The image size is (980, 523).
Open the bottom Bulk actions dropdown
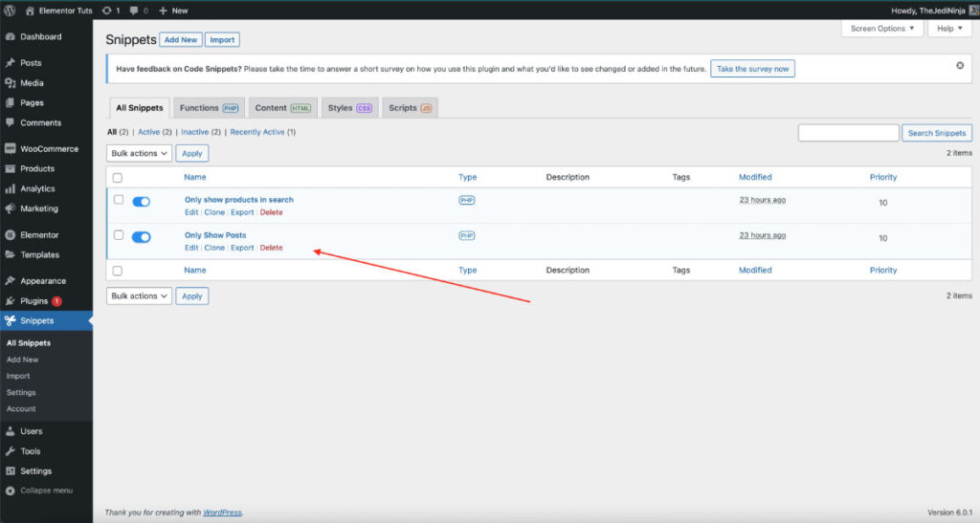click(139, 295)
